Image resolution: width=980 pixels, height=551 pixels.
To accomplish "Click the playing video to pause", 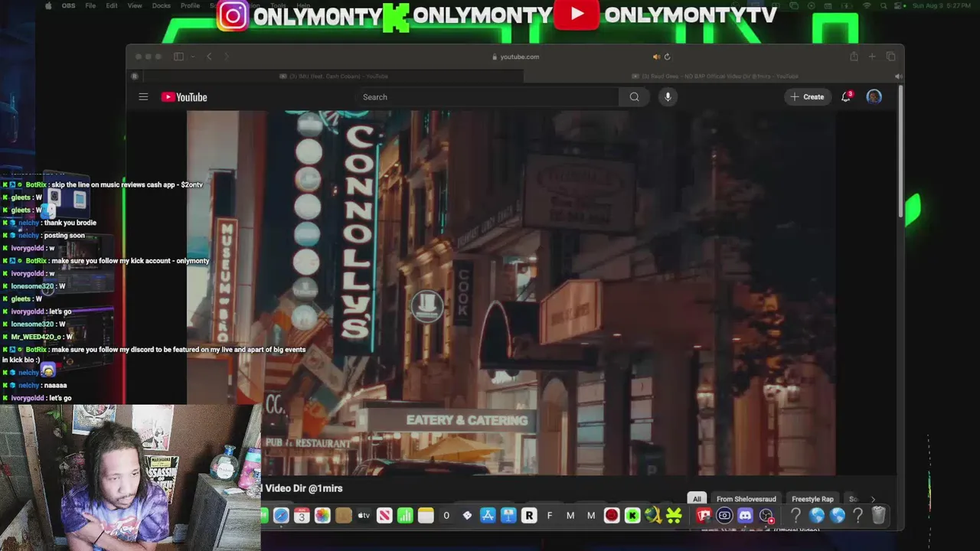I will pyautogui.click(x=511, y=292).
